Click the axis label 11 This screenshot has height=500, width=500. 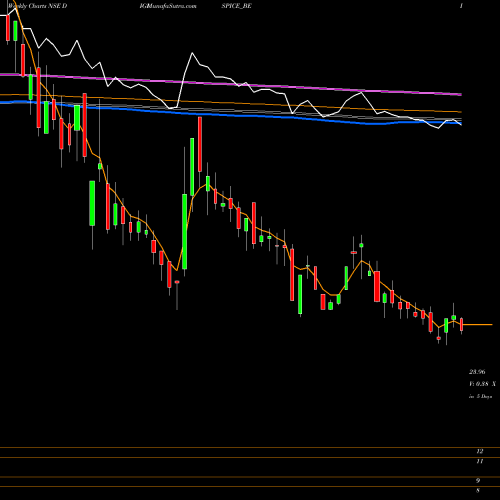point(479,461)
